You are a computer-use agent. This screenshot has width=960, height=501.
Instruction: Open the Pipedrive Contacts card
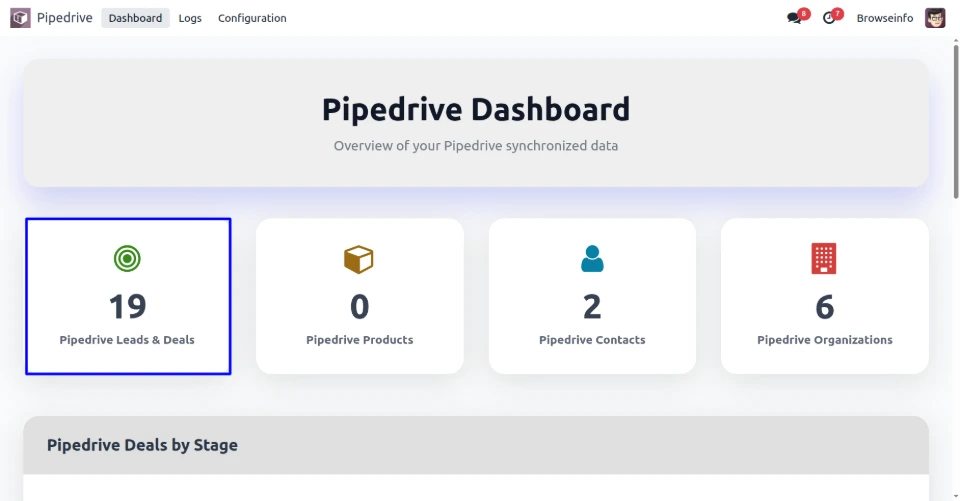pos(592,296)
